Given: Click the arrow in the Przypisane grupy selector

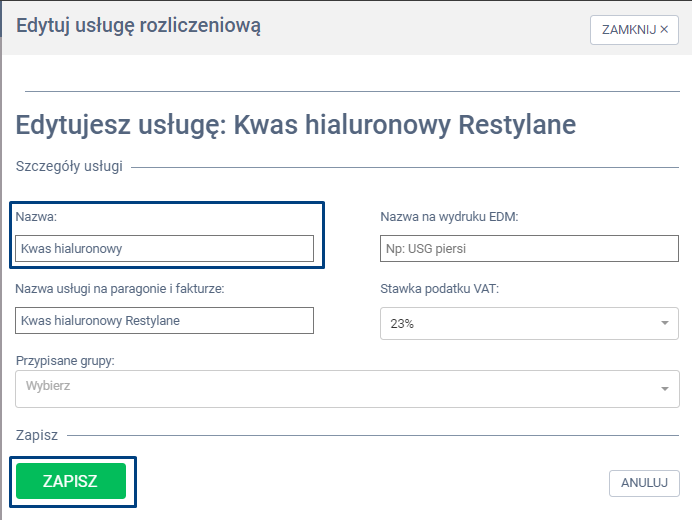Looking at the screenshot, I should (x=665, y=389).
